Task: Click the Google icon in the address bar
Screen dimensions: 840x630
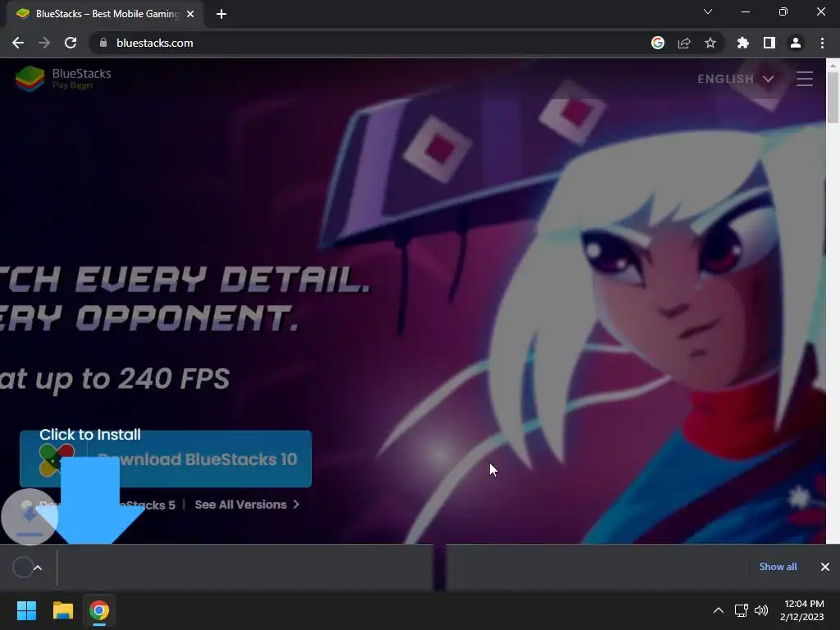Action: point(658,43)
